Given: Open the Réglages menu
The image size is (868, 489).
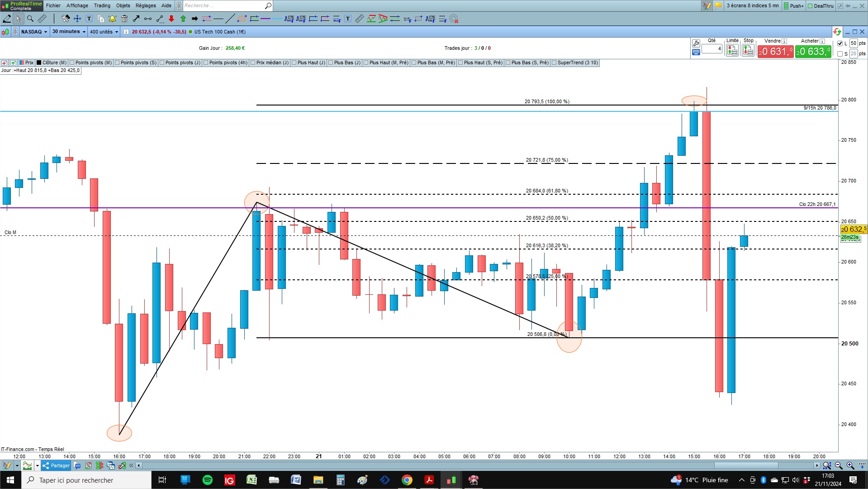Looking at the screenshot, I should click(146, 5).
